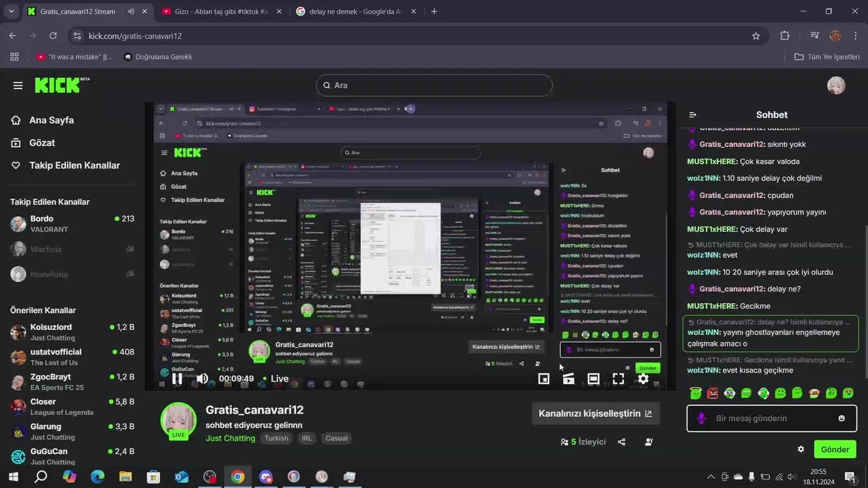Click the clip creation icon in player
The height and width of the screenshot is (488, 868).
click(568, 379)
